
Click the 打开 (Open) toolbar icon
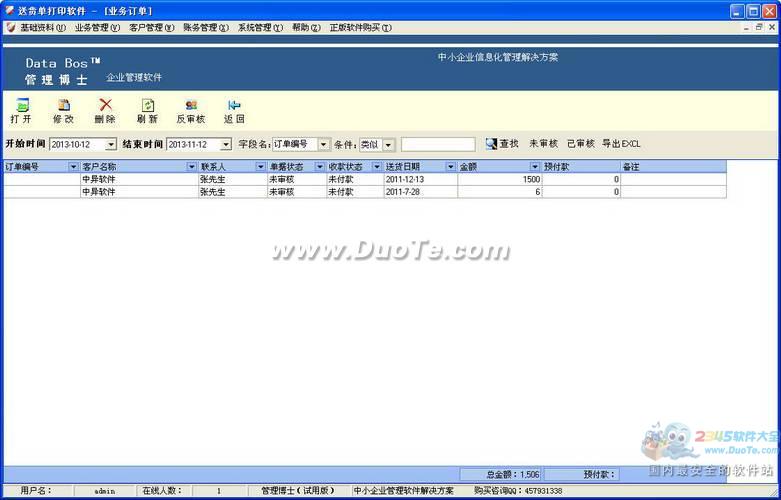(22, 105)
